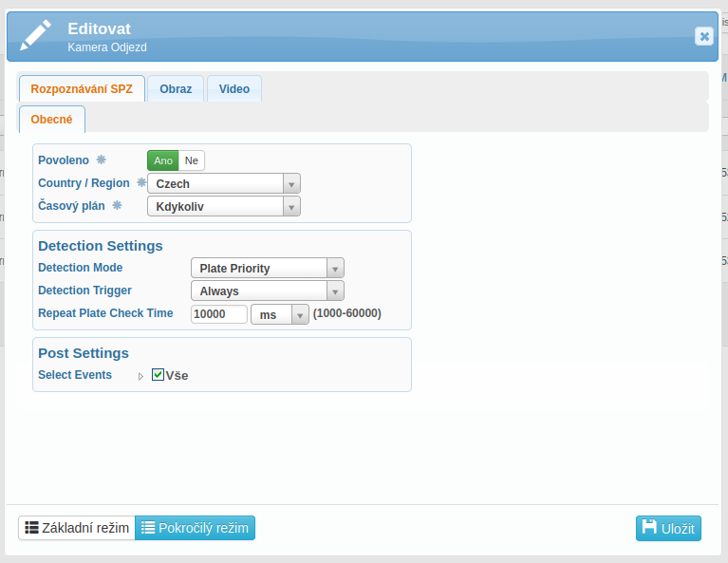The image size is (728, 563).
Task: Open the Detection Trigger dropdown
Action: tap(267, 291)
